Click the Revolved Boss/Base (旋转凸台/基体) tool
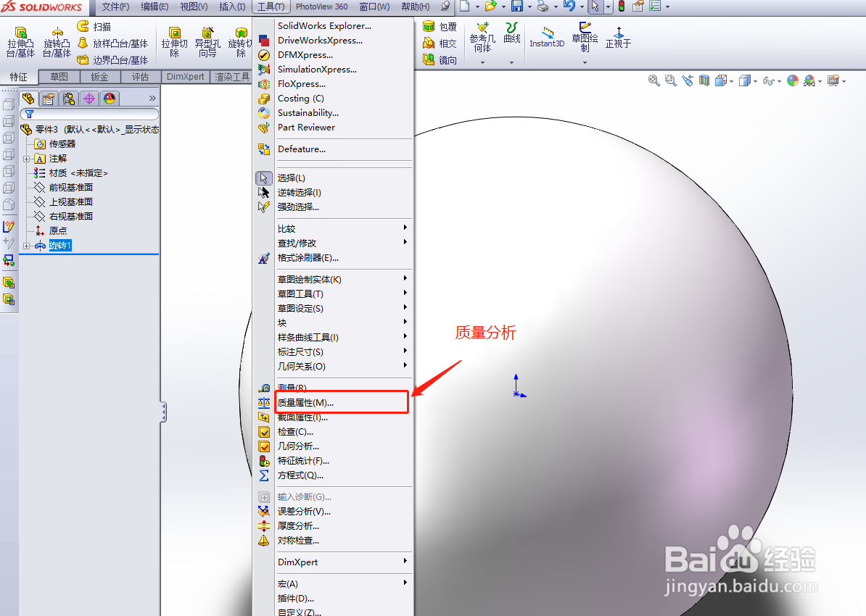 click(x=57, y=42)
